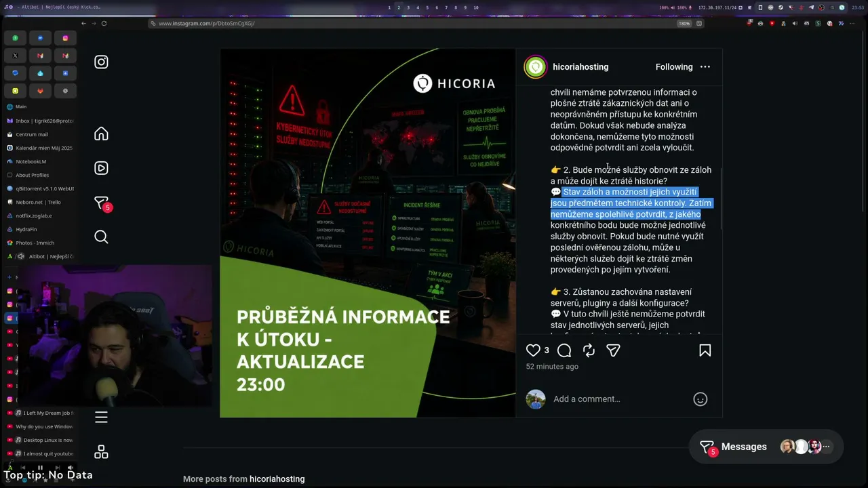Open the pinned X (Twitter) tab
The image size is (868, 488).
(15, 56)
